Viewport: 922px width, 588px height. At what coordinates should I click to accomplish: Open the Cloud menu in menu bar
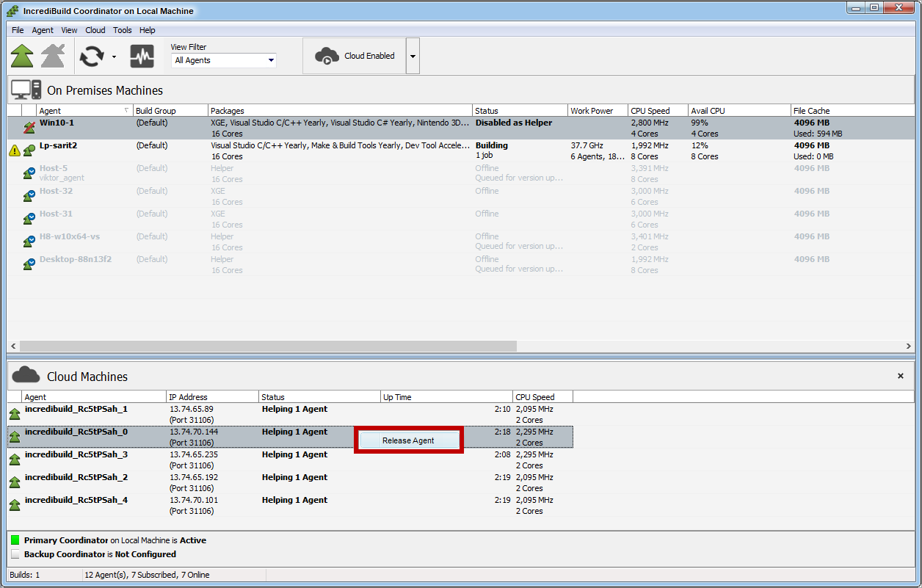point(95,30)
